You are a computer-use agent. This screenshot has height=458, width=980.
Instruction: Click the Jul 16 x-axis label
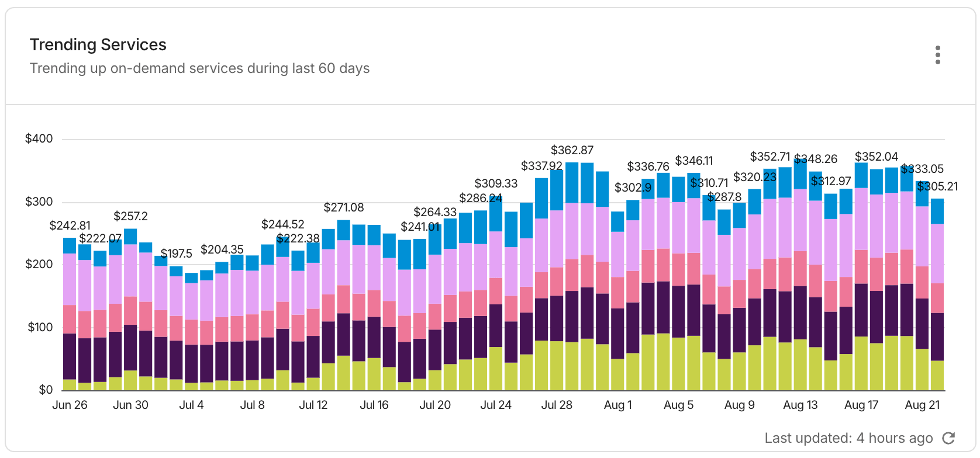click(374, 405)
